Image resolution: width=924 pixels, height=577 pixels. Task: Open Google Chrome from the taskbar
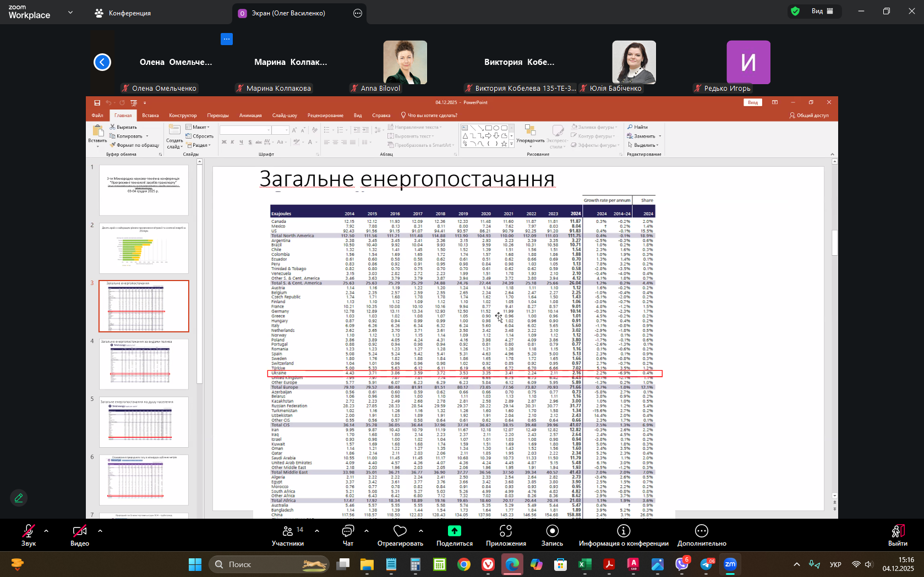point(464,564)
